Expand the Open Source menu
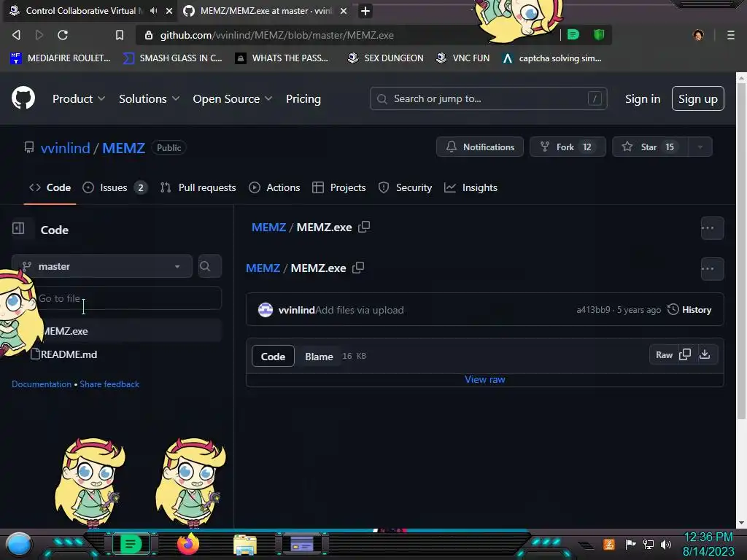 pos(233,98)
